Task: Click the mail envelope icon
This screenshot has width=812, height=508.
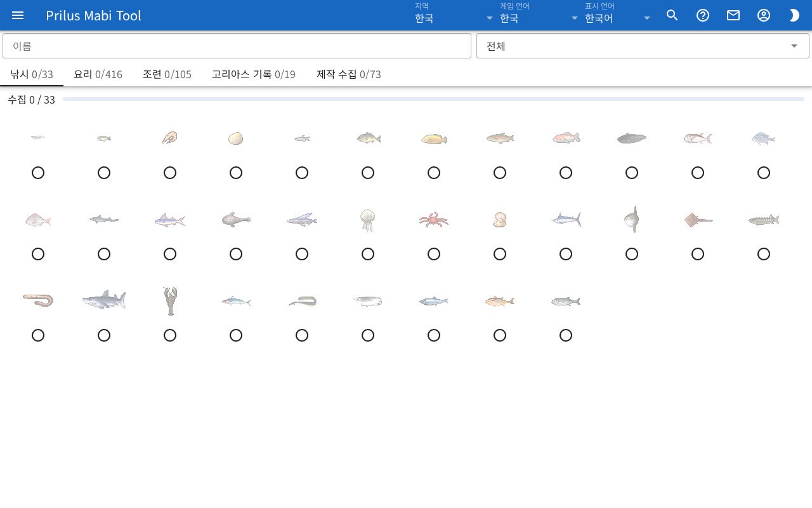Action: point(733,15)
